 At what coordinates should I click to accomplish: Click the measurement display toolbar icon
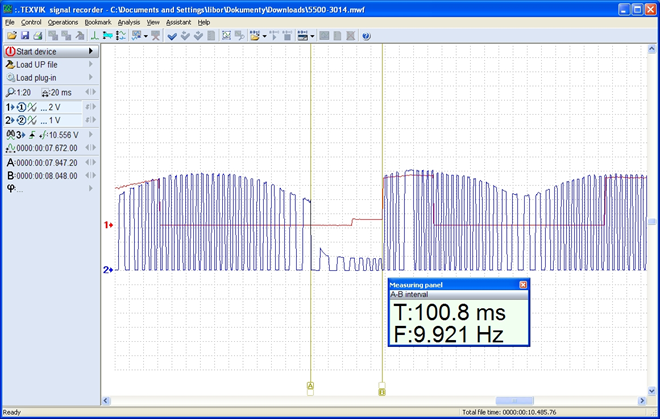click(136, 36)
